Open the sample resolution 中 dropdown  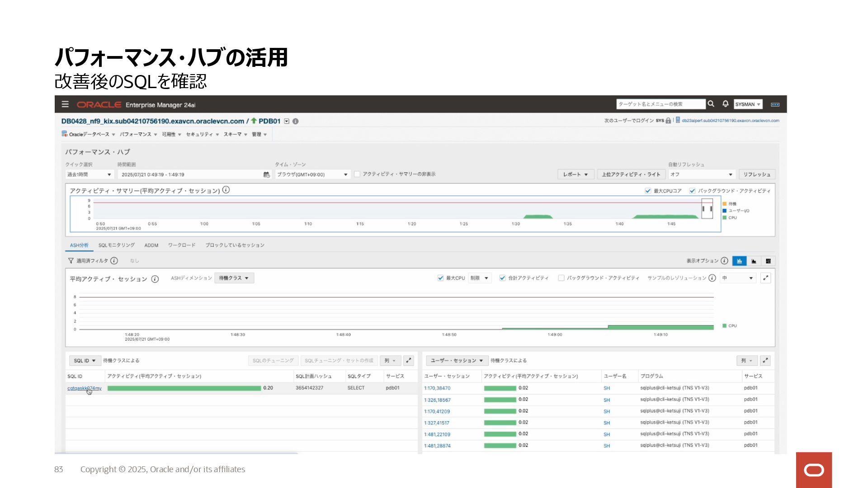pyautogui.click(x=738, y=278)
